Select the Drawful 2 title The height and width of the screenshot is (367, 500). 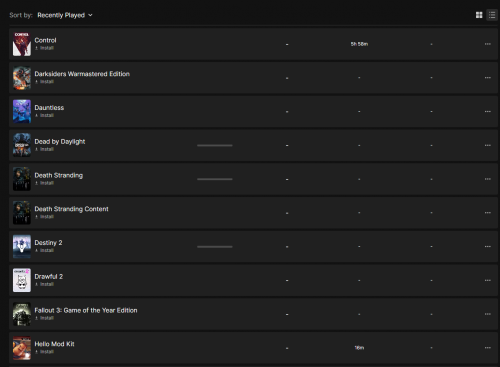(x=49, y=277)
